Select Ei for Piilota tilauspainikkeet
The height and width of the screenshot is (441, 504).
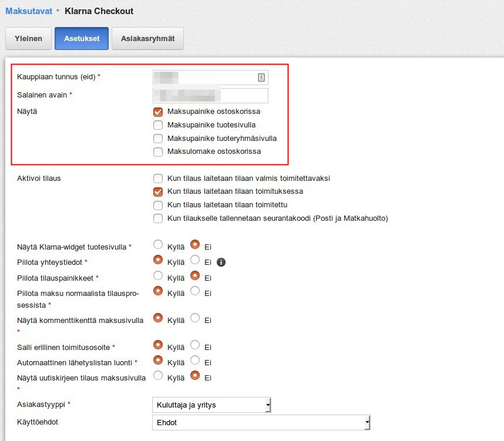click(x=195, y=275)
